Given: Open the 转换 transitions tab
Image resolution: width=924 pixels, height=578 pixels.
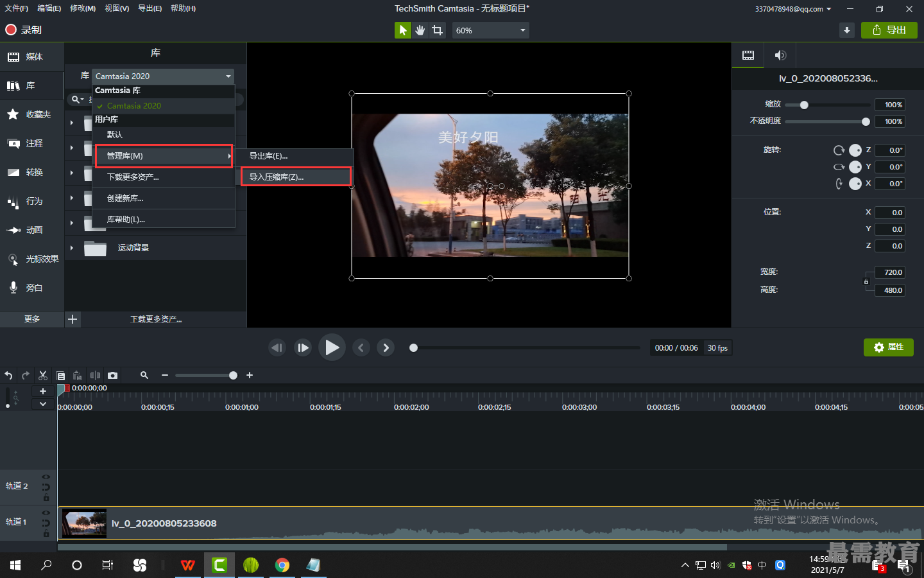Looking at the screenshot, I should (x=32, y=172).
